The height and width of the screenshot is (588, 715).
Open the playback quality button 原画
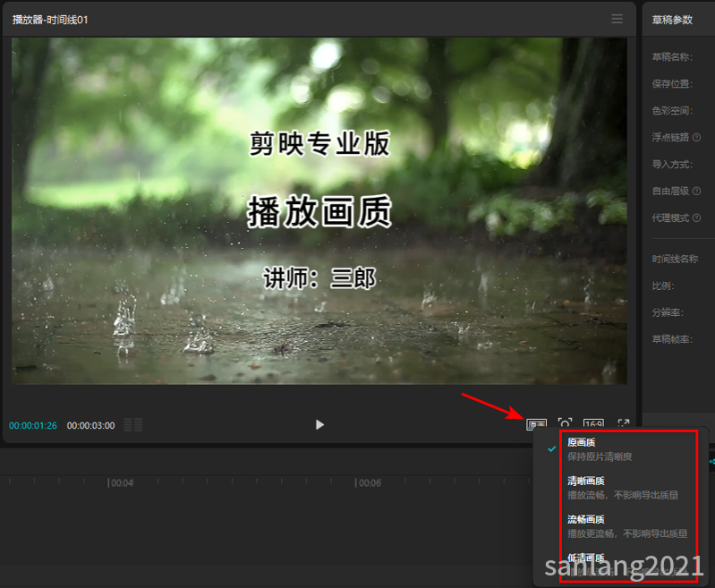[536, 425]
